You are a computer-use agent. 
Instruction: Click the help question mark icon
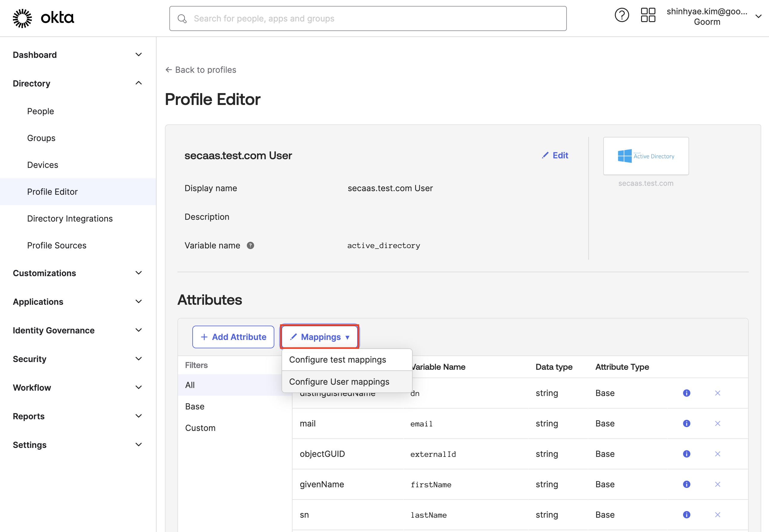click(621, 15)
